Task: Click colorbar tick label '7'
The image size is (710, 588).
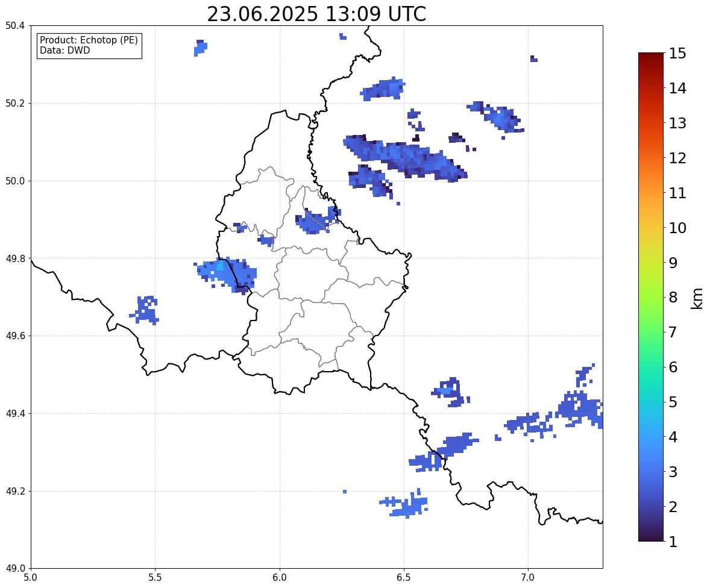Action: point(673,332)
